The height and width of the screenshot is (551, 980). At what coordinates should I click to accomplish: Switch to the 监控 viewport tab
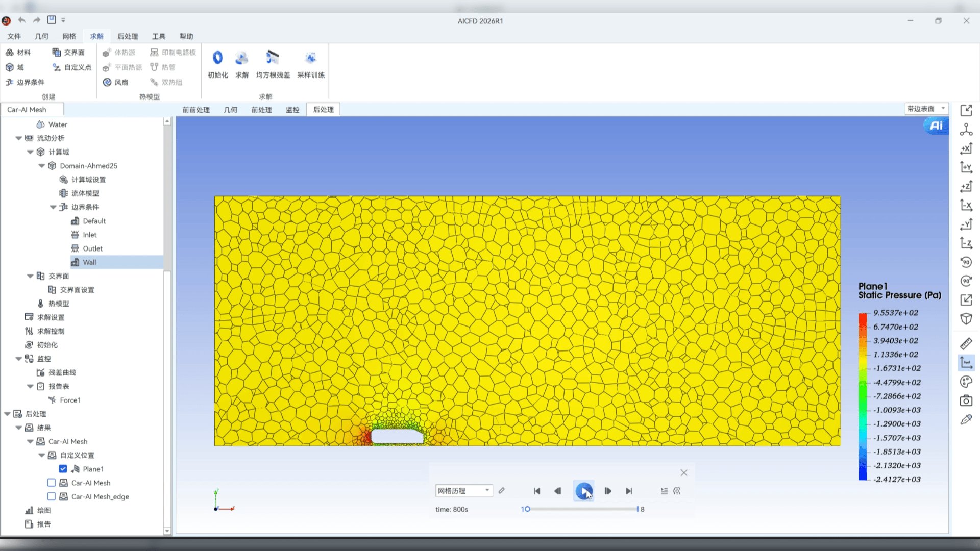point(292,110)
